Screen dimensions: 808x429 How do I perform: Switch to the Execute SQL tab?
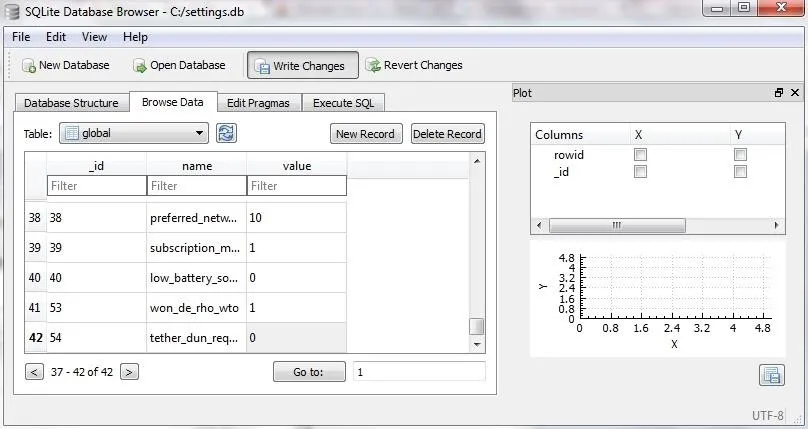pos(343,103)
